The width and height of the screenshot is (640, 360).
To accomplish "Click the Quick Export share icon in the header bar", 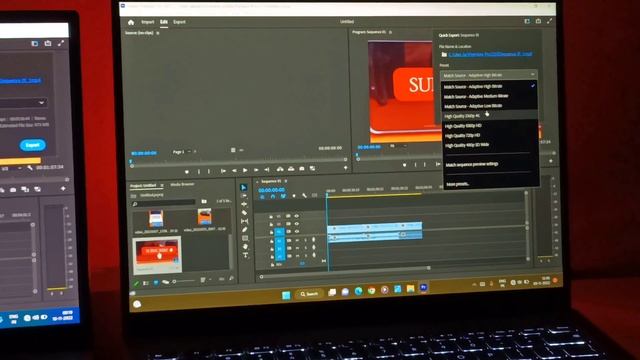I will 538,21.
